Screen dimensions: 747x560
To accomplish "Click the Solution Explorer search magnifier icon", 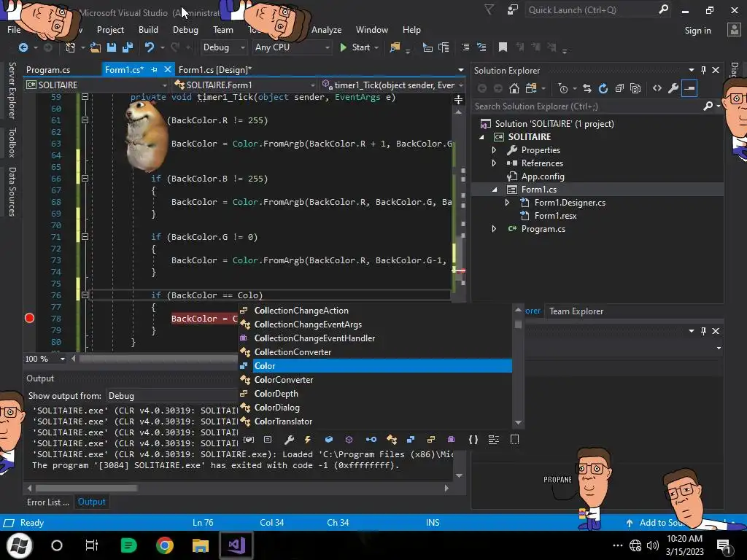I will [x=708, y=106].
